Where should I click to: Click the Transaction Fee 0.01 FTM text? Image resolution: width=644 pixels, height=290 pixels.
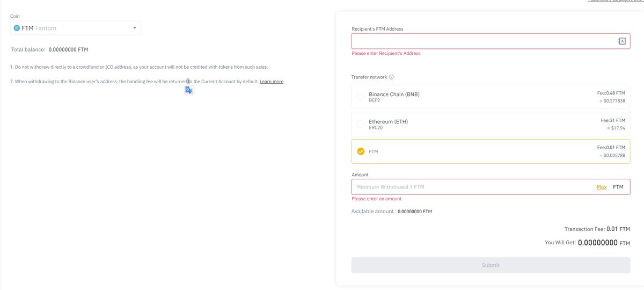click(x=597, y=229)
